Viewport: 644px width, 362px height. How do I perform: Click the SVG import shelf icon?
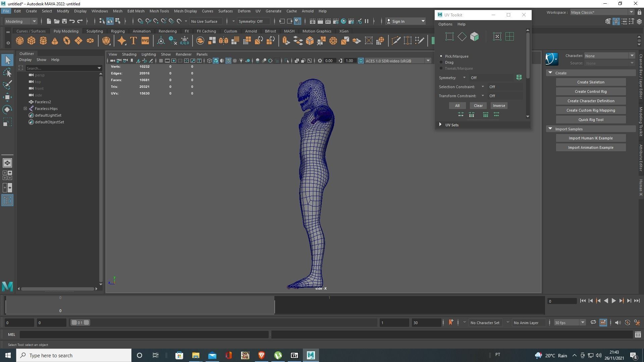pyautogui.click(x=145, y=41)
